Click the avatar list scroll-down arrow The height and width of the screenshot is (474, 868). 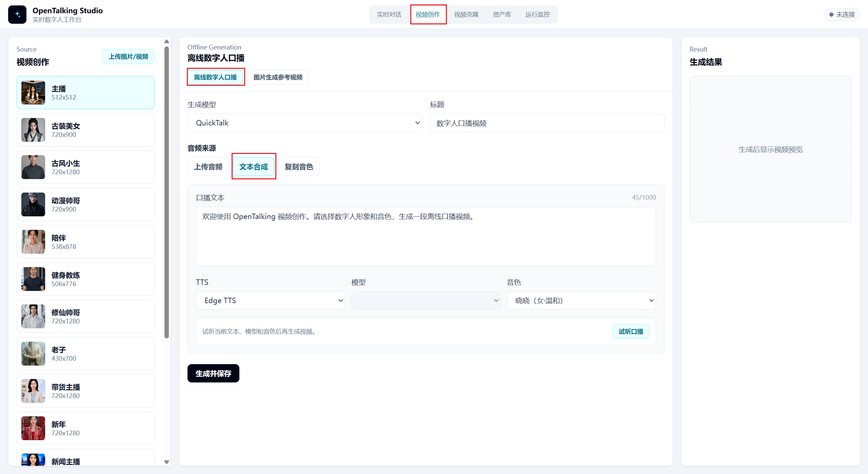pyautogui.click(x=166, y=462)
